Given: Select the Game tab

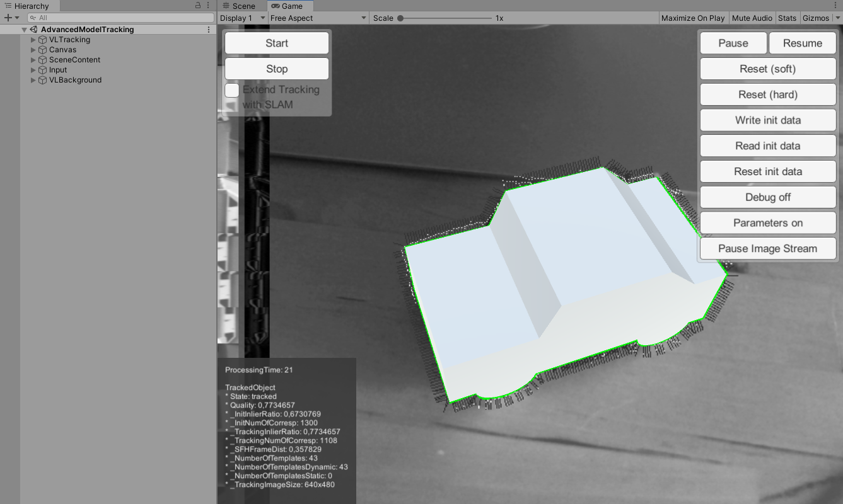Looking at the screenshot, I should [291, 6].
